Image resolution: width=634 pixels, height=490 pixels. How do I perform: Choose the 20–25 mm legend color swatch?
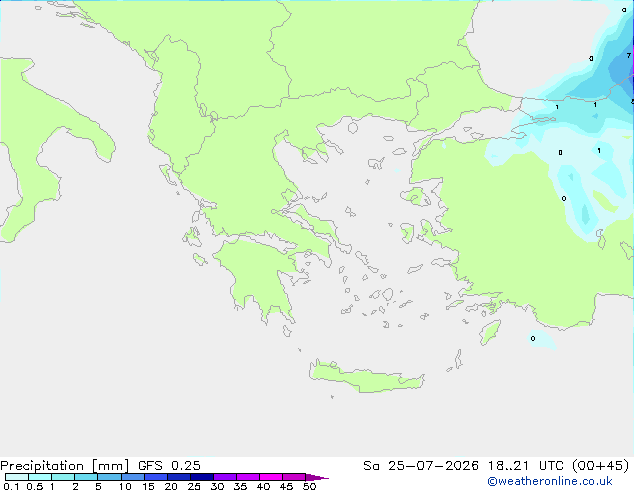pyautogui.click(x=178, y=477)
